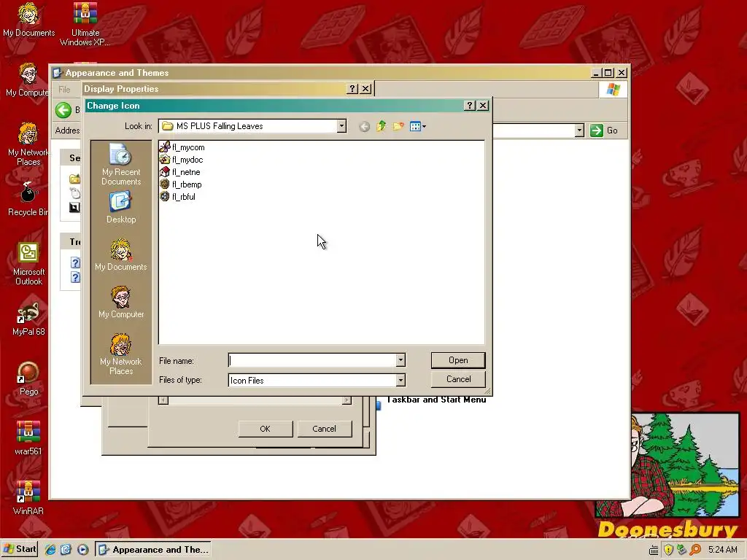Click inside the File name field
The width and height of the screenshot is (747, 560).
[x=312, y=360]
